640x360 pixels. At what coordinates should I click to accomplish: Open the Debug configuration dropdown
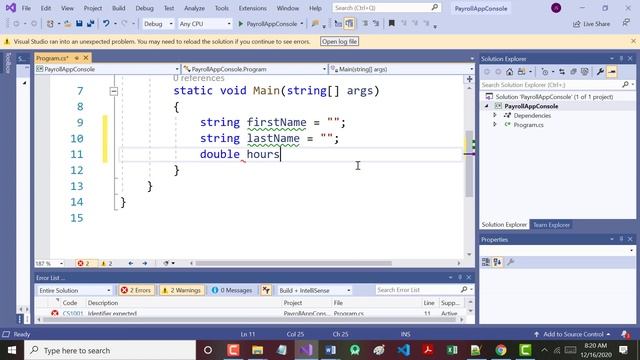pos(158,24)
